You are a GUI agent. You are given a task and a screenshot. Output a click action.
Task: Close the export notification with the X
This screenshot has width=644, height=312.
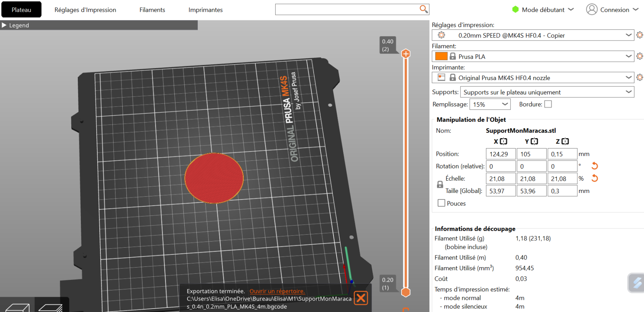[361, 298]
